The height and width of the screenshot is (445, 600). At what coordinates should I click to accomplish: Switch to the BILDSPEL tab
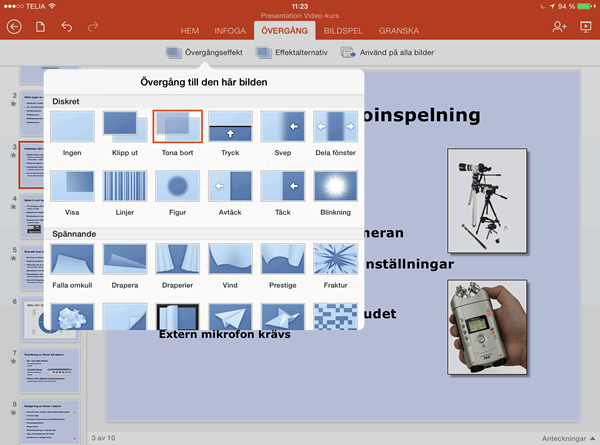click(344, 32)
